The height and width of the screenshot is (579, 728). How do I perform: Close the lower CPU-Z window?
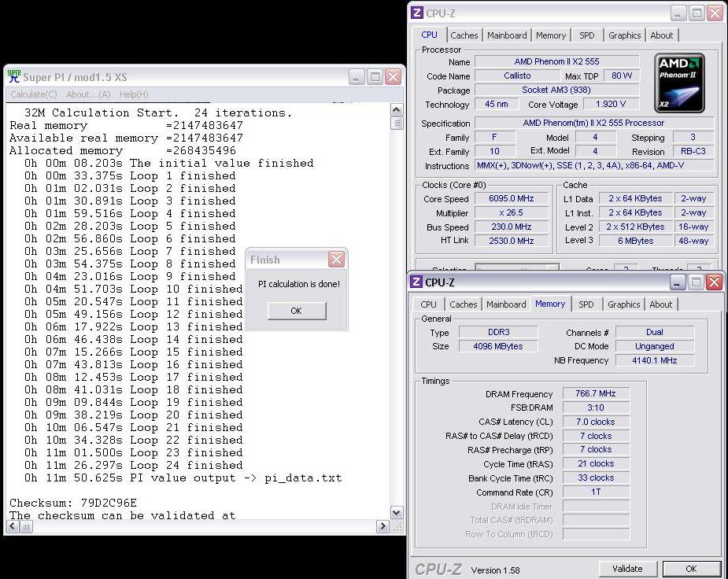pos(714,282)
